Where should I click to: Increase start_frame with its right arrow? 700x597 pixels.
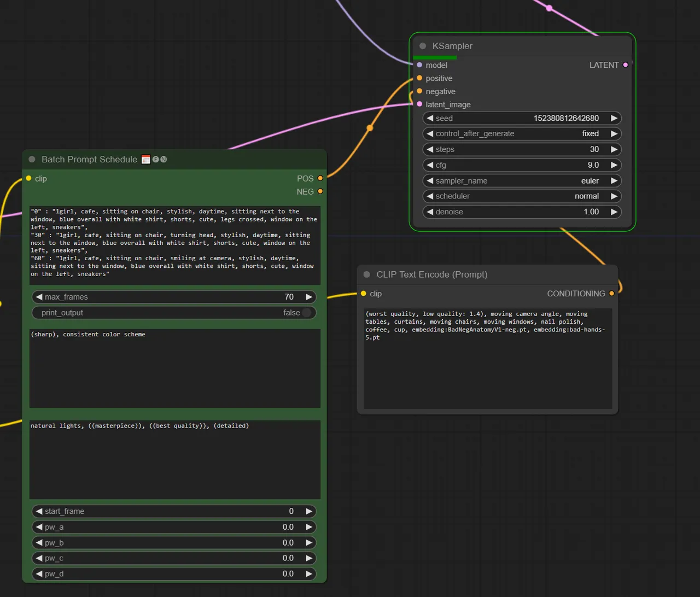point(309,511)
